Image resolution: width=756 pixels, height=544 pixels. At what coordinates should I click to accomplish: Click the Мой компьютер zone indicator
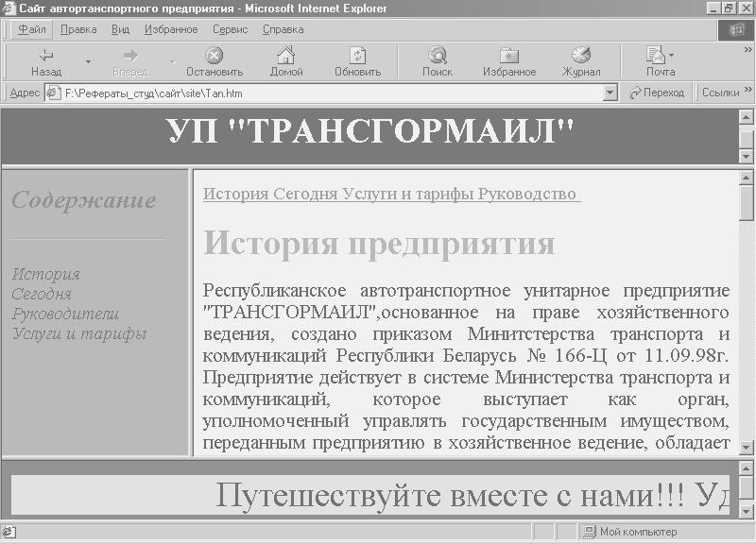[x=629, y=532]
